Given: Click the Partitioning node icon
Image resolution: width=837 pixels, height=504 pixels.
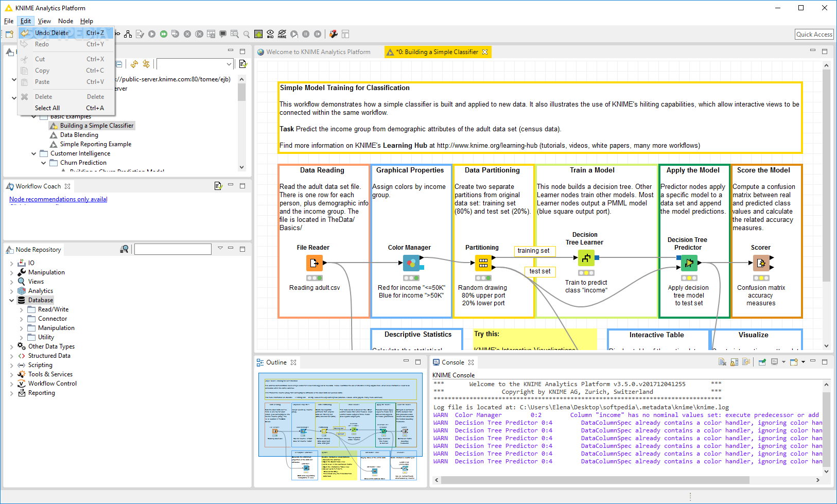Looking at the screenshot, I should coord(483,263).
